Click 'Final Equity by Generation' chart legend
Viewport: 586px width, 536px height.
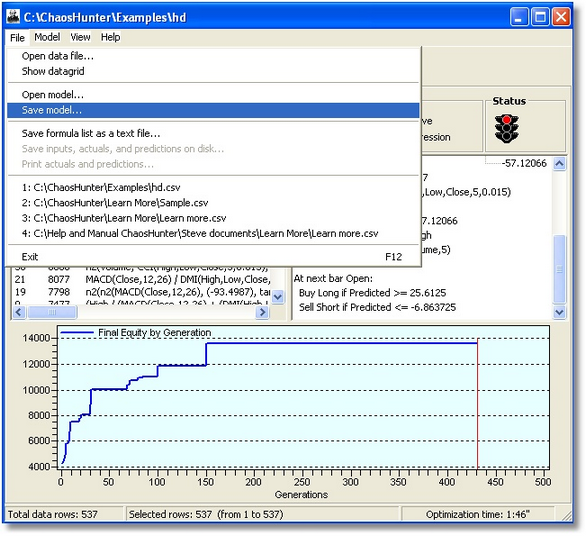pos(136,333)
